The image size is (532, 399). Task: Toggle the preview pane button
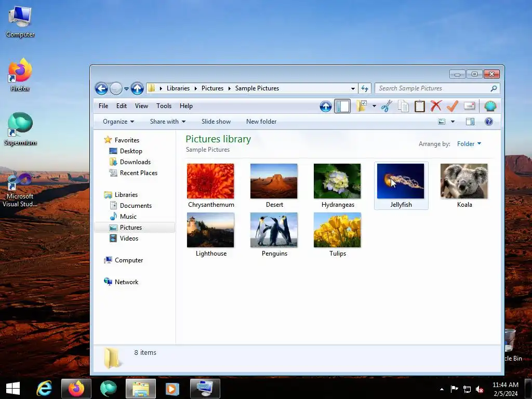pos(470,122)
